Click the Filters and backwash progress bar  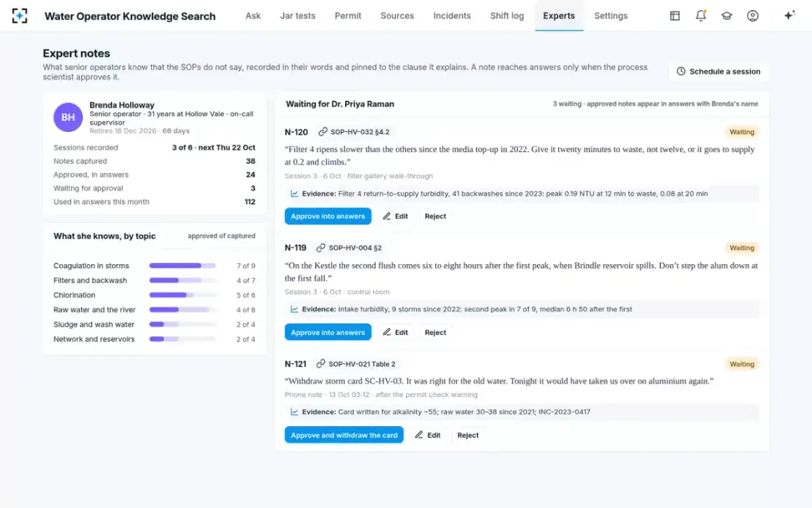point(183,280)
